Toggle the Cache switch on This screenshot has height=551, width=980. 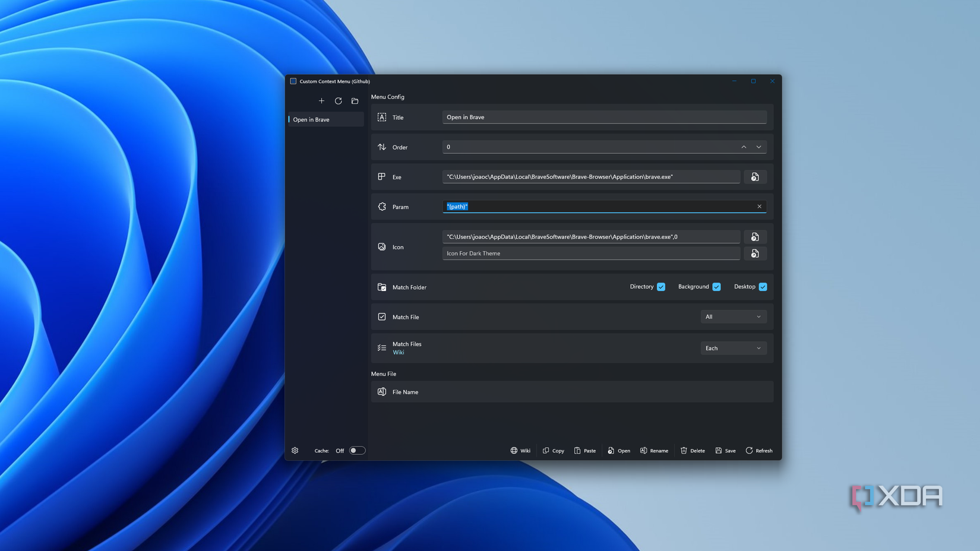pos(356,451)
